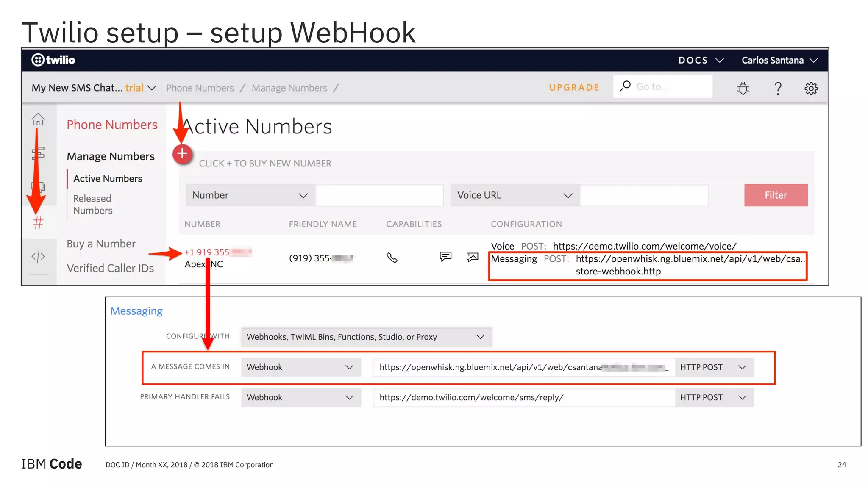
Task: Click the FRIENDLY NAME column header
Action: (323, 224)
